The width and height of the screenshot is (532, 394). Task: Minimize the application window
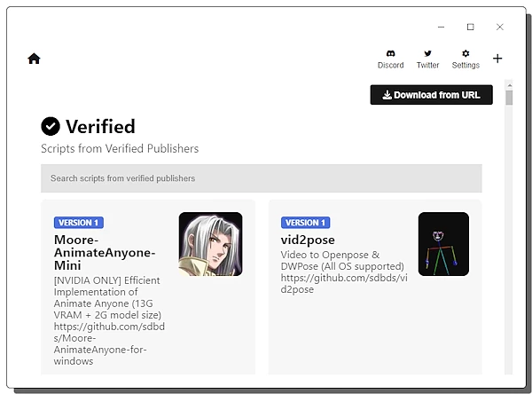pyautogui.click(x=441, y=27)
